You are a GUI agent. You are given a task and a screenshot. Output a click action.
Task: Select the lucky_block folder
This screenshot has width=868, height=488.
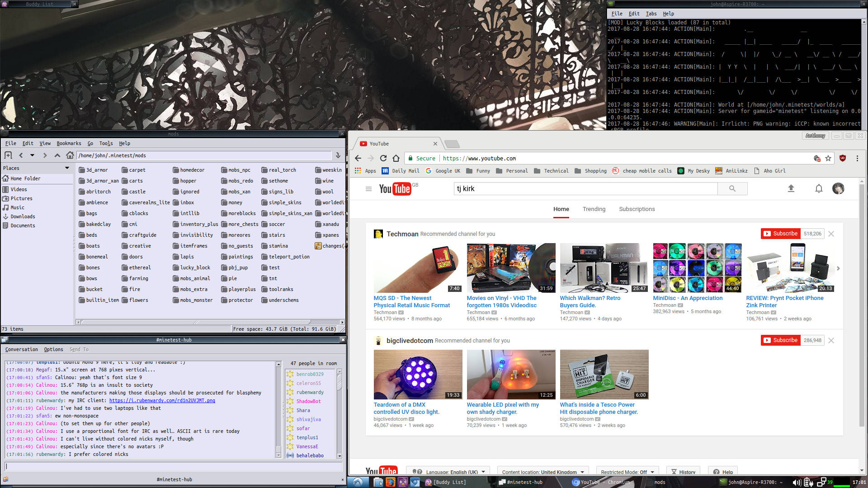tap(191, 267)
